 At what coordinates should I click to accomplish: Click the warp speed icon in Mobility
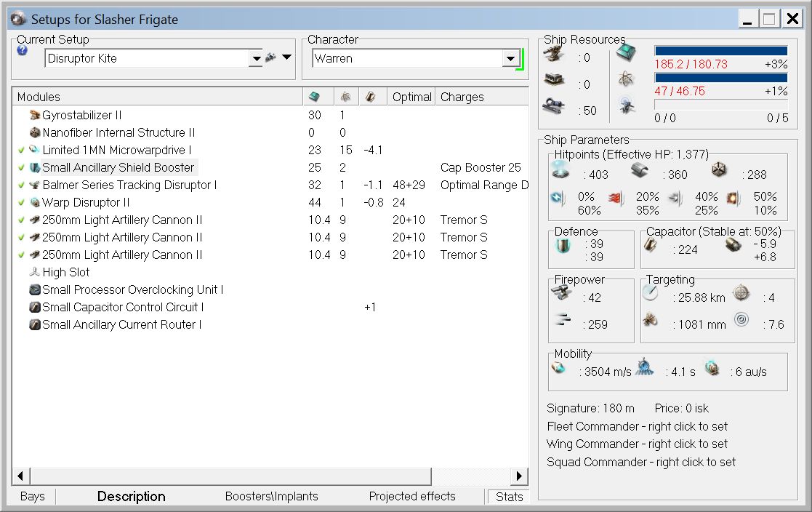pyautogui.click(x=712, y=367)
